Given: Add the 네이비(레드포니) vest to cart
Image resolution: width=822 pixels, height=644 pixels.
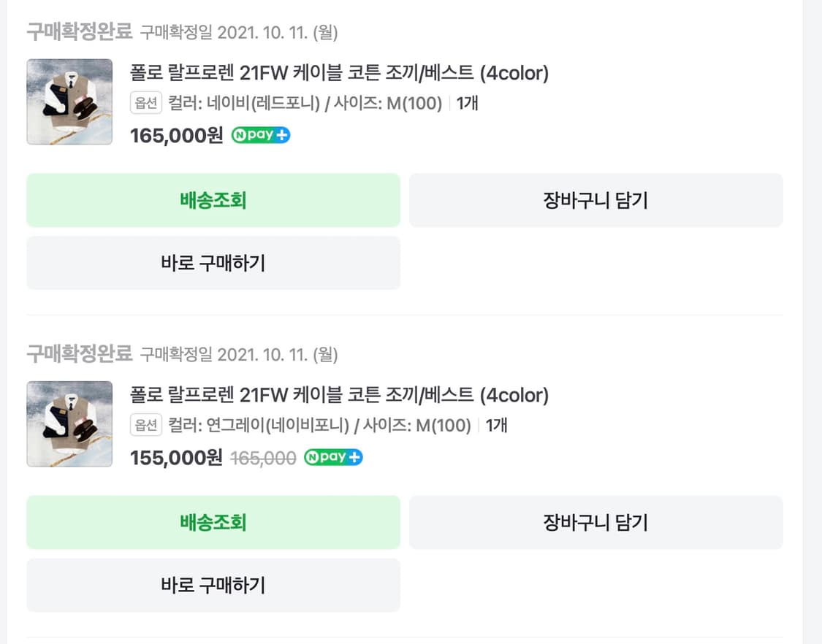Looking at the screenshot, I should (595, 200).
